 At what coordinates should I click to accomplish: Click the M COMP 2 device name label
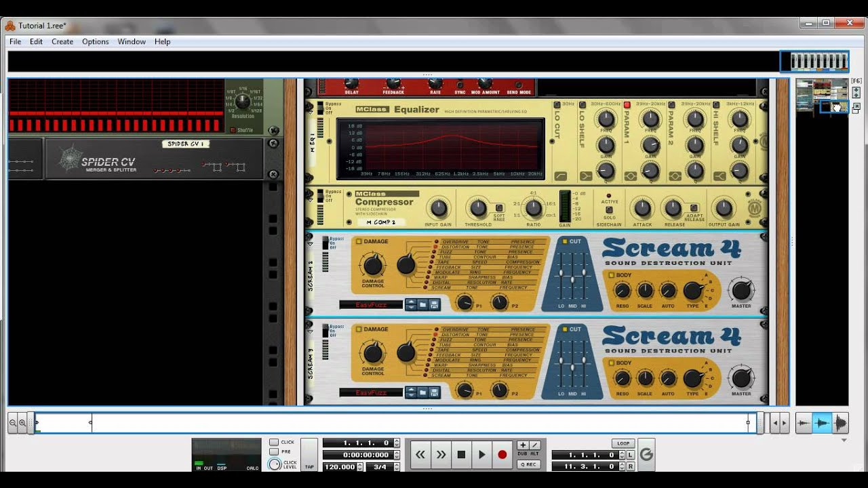[x=380, y=222]
